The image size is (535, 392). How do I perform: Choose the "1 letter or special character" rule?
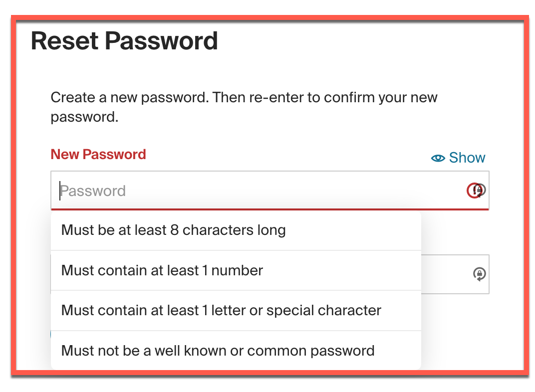221,310
